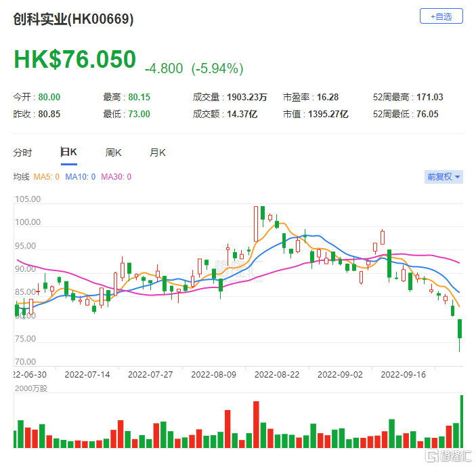
Task: Click the 最高 value 80.15
Action: 139,97
